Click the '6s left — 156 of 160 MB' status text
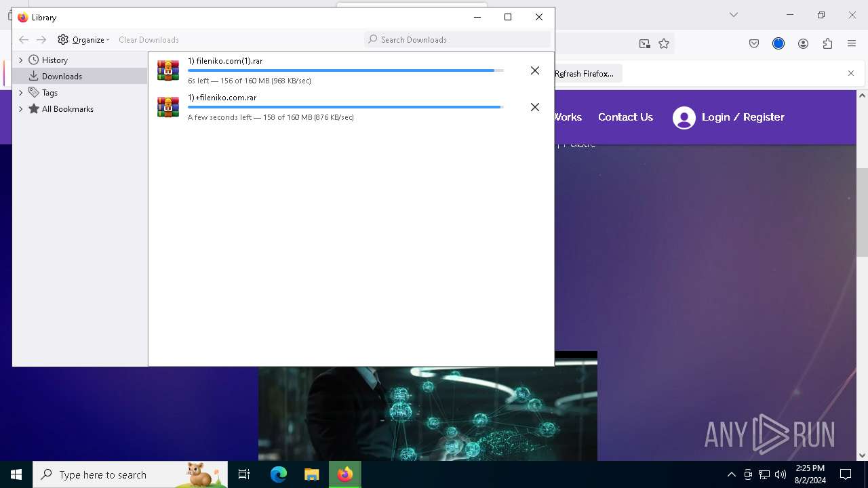Viewport: 868px width, 488px height. tap(250, 81)
